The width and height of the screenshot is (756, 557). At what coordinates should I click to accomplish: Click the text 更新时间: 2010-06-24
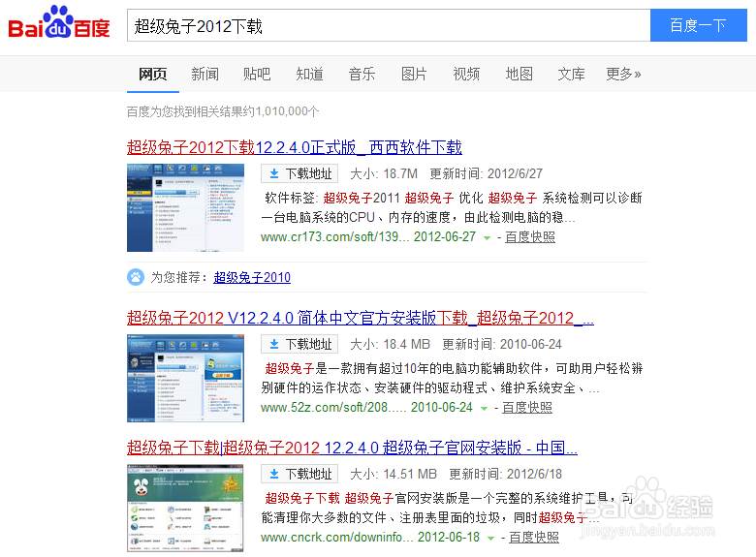502,344
